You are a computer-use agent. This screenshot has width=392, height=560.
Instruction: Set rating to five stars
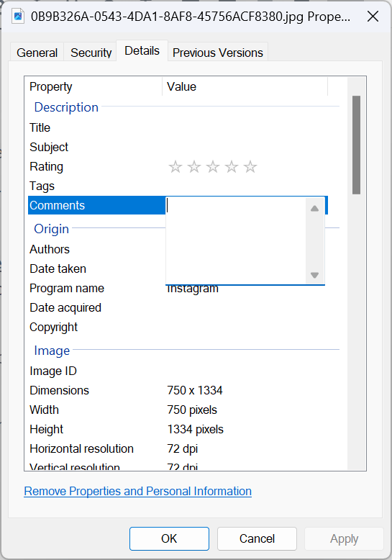[x=250, y=167]
